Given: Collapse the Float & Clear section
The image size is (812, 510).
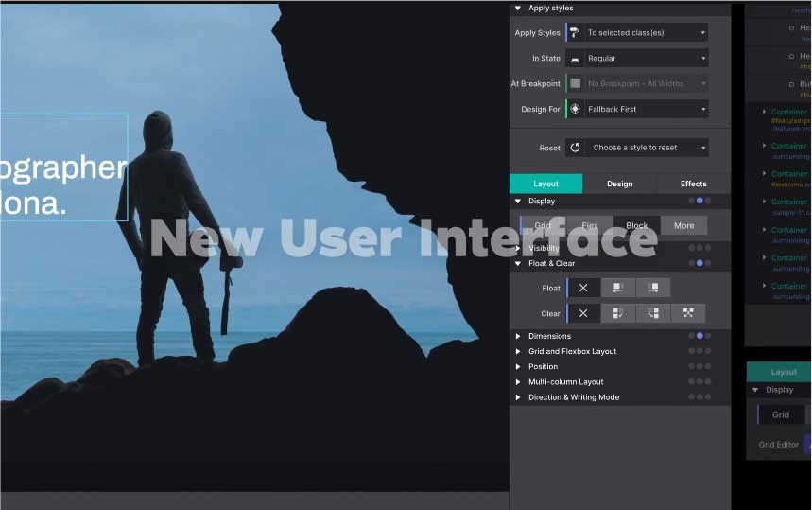Looking at the screenshot, I should 518,263.
